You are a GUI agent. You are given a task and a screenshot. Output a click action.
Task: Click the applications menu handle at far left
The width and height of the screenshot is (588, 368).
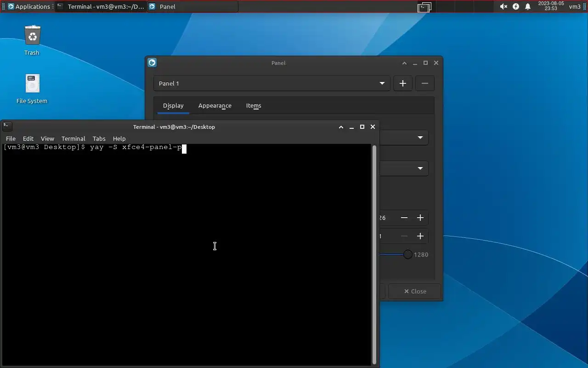click(x=4, y=6)
